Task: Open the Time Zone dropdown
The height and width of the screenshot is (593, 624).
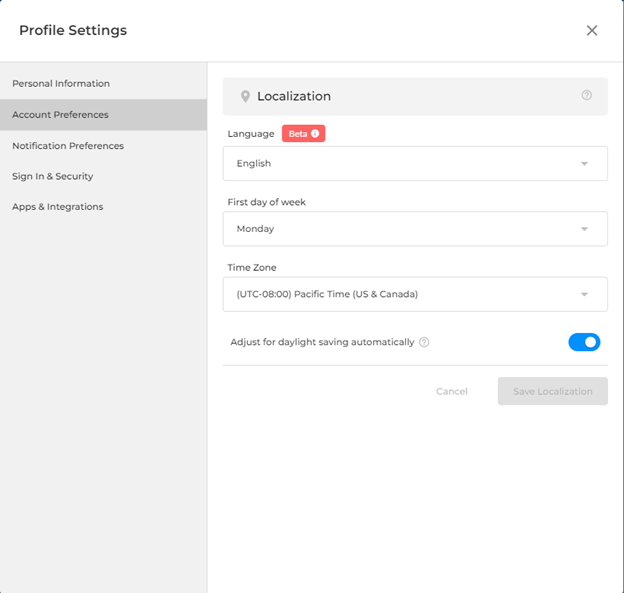Action: pyautogui.click(x=415, y=295)
